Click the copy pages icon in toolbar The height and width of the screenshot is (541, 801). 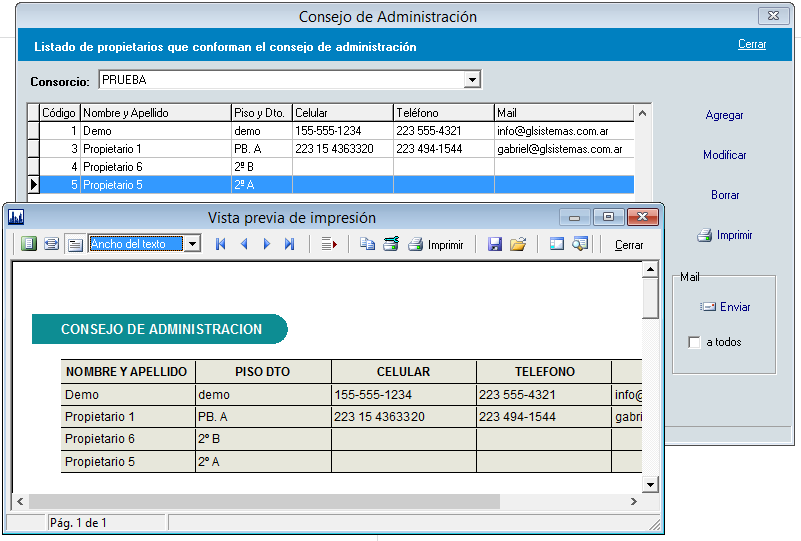pos(367,244)
